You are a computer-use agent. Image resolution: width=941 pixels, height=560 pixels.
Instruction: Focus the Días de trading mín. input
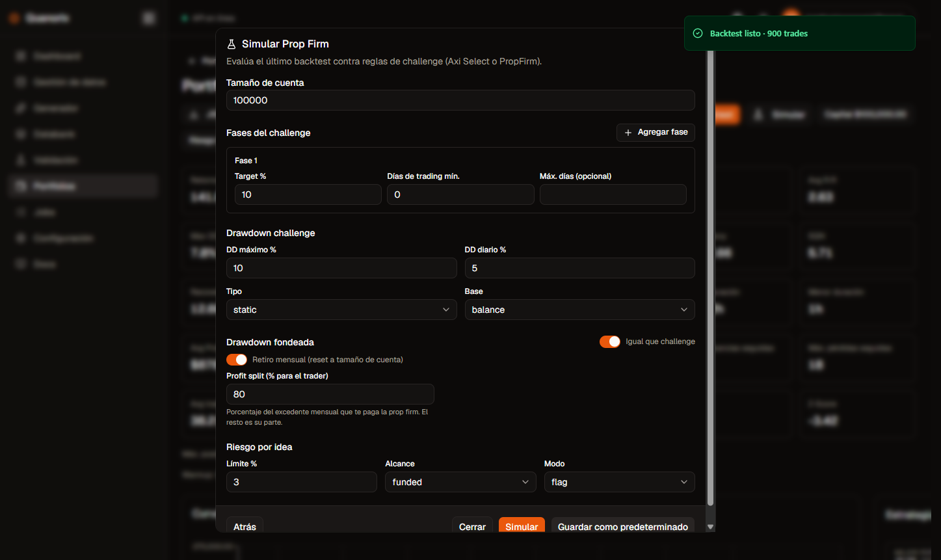(x=460, y=194)
